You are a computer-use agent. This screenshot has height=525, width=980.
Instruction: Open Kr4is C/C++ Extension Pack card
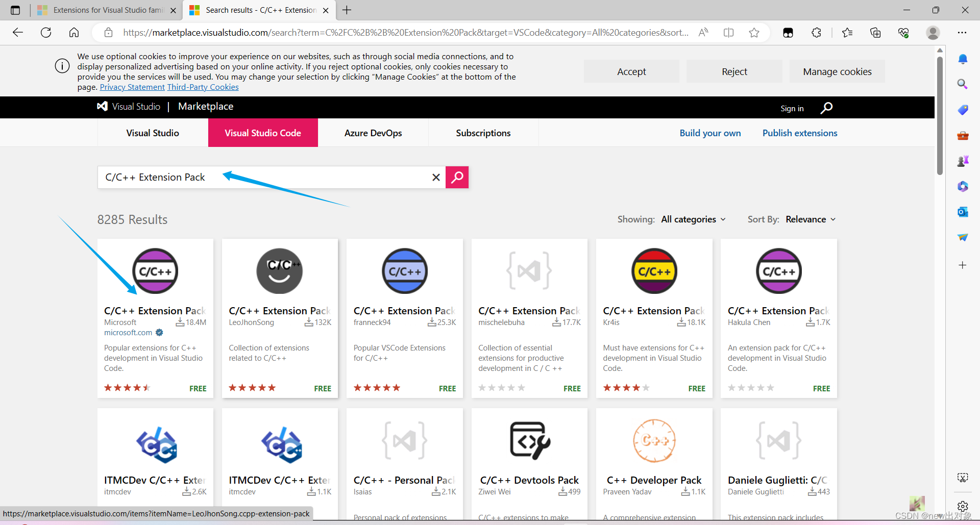[654, 318]
